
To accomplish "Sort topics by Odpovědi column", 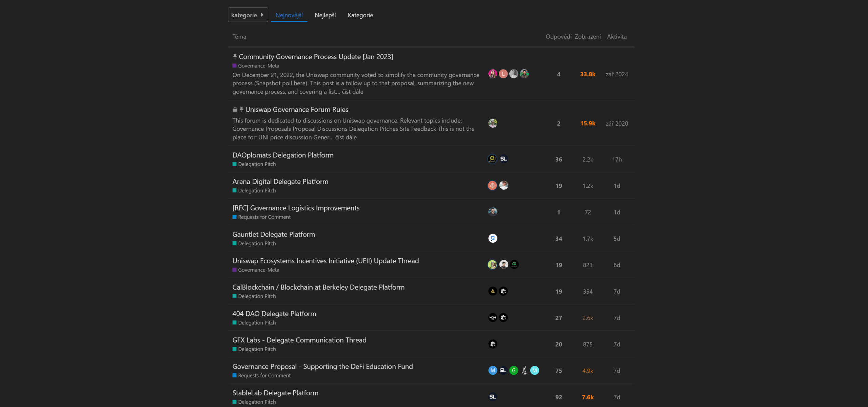I will [558, 37].
